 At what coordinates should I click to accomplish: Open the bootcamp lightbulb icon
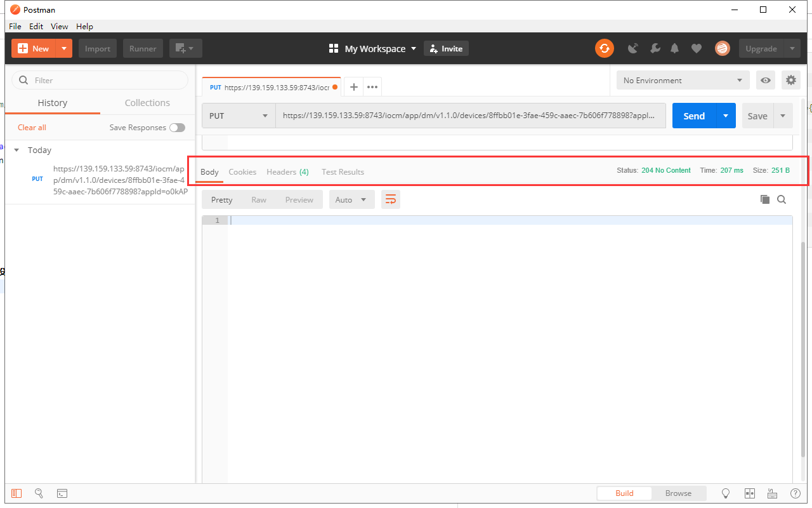point(726,493)
